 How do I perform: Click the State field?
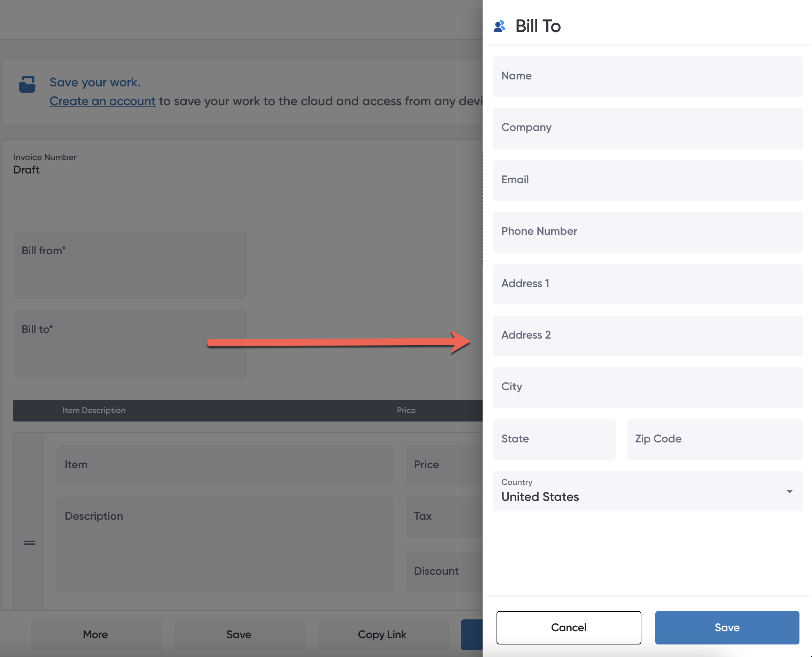coord(554,439)
